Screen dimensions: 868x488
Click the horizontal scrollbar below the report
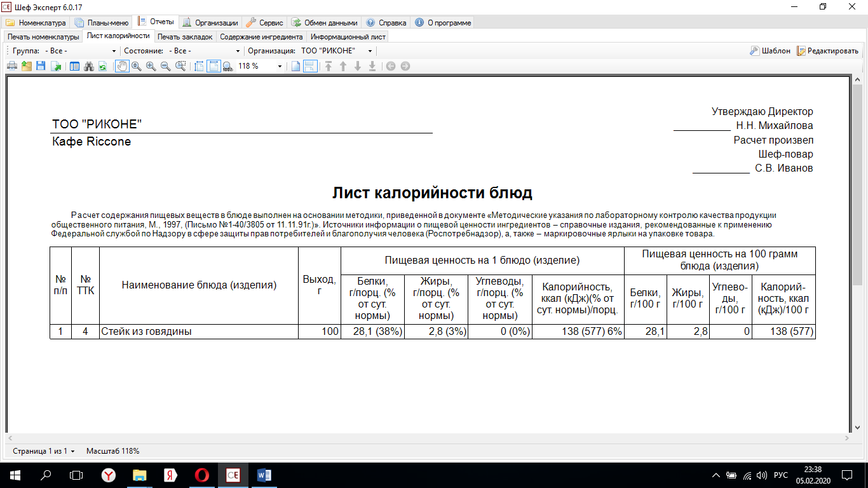click(428, 438)
